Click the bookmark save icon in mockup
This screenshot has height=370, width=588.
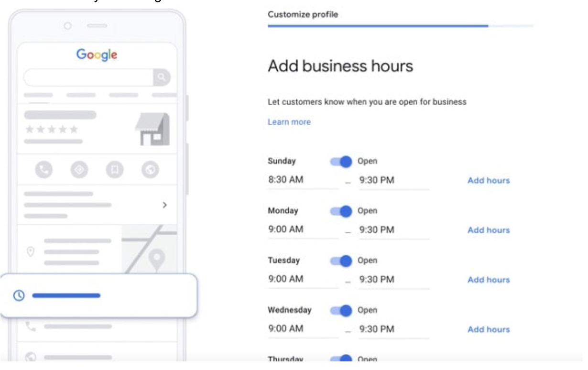coord(115,170)
